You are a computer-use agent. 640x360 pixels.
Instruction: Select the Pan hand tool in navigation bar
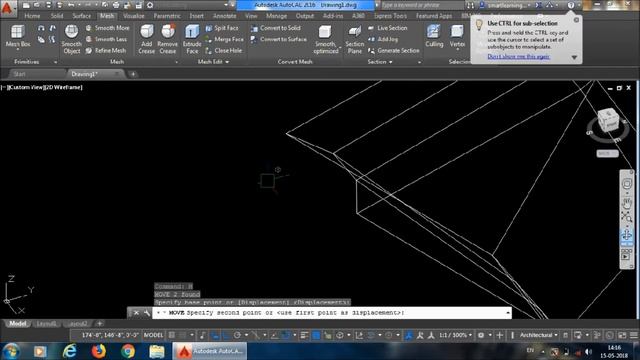tap(627, 202)
